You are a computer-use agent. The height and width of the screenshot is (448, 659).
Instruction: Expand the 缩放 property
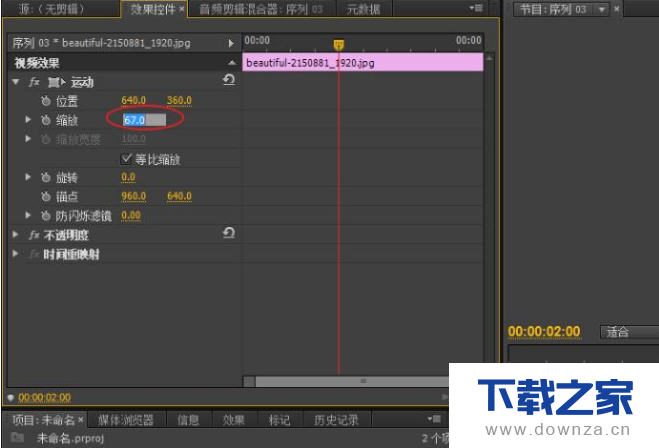click(28, 120)
